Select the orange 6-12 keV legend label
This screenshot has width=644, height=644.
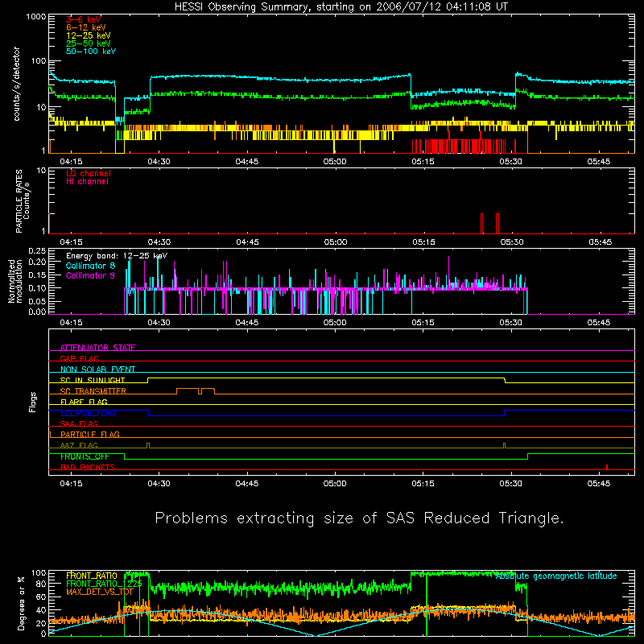(85, 27)
